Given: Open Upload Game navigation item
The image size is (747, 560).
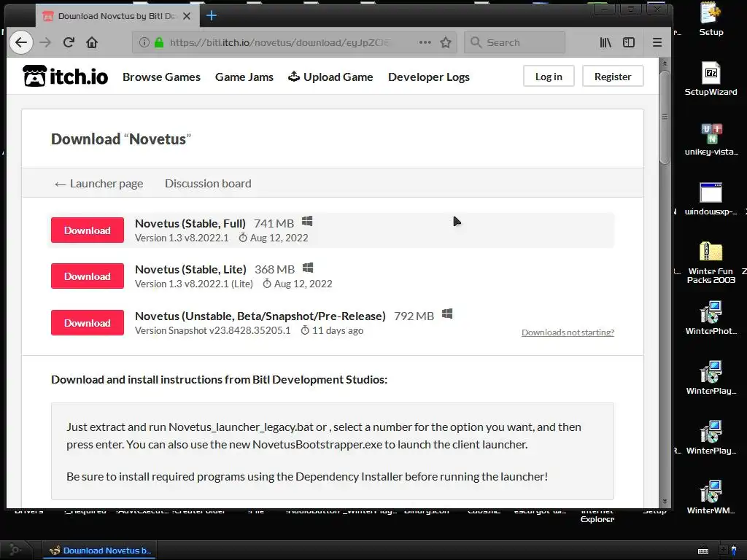Looking at the screenshot, I should [330, 77].
